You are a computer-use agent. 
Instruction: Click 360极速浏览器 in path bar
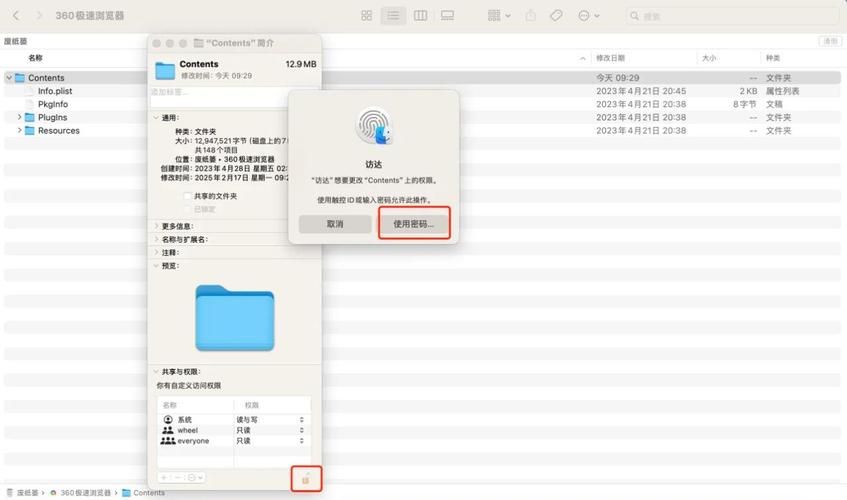coord(85,492)
